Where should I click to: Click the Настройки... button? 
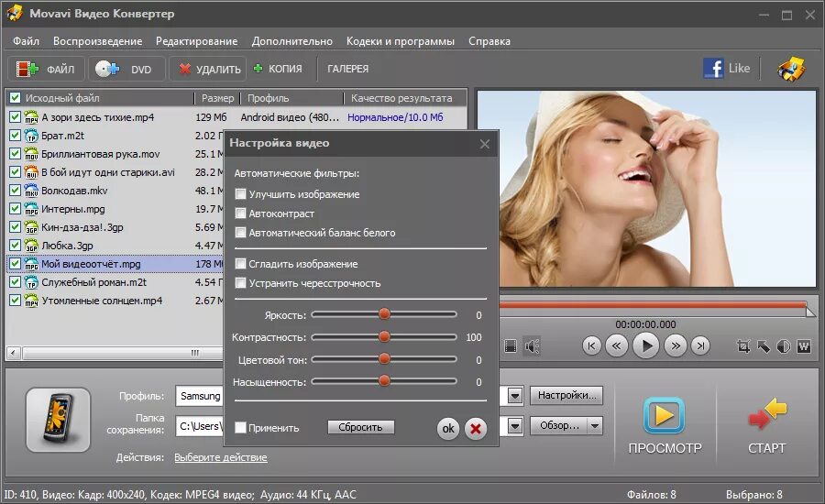(566, 395)
